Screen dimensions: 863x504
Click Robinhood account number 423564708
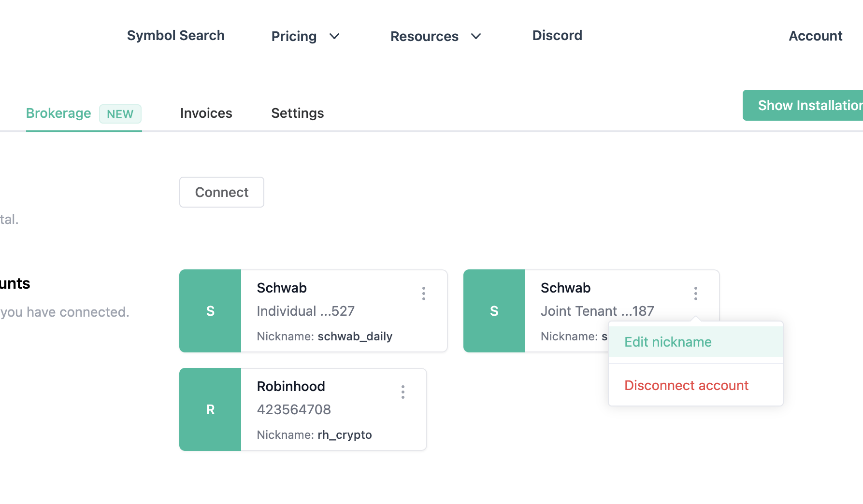coord(294,409)
